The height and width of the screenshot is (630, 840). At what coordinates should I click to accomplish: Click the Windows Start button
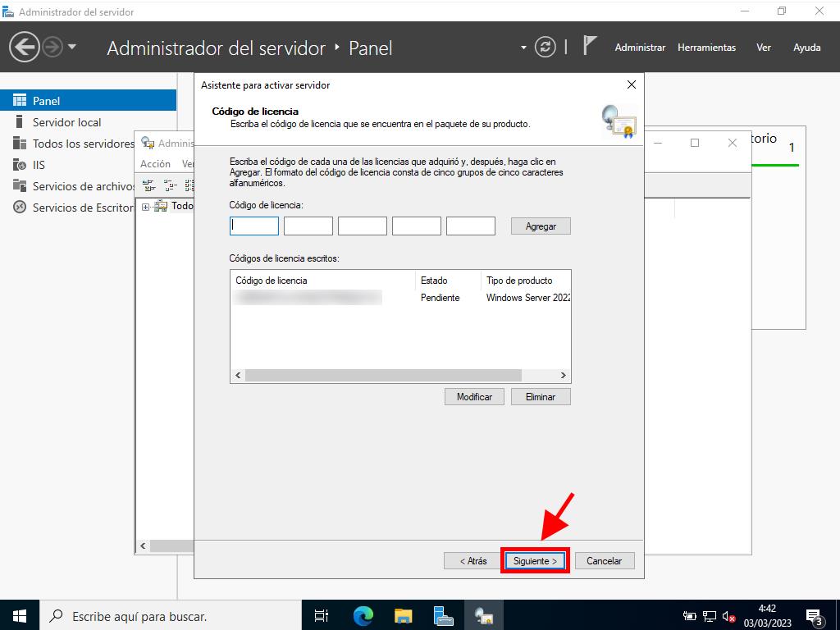[19, 615]
